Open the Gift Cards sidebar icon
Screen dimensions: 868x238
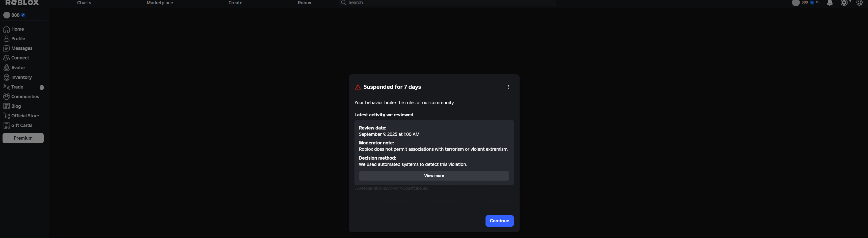tap(6, 126)
